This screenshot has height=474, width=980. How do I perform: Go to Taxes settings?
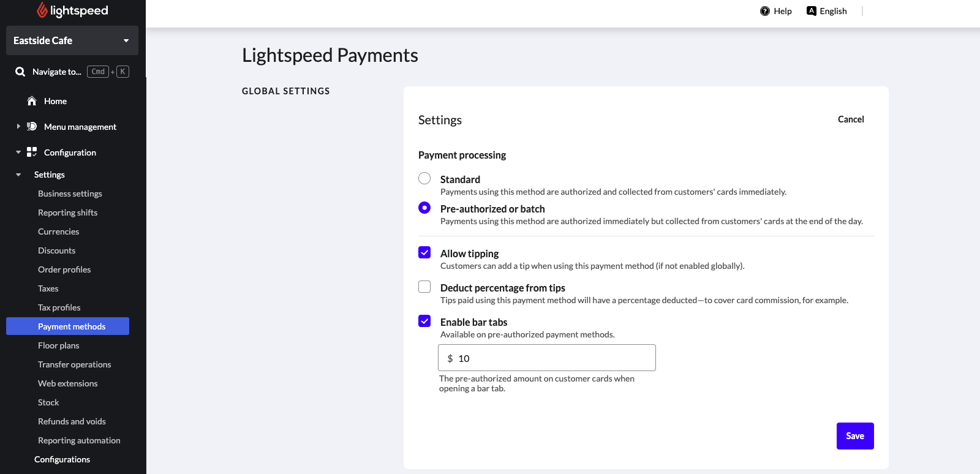(x=48, y=288)
